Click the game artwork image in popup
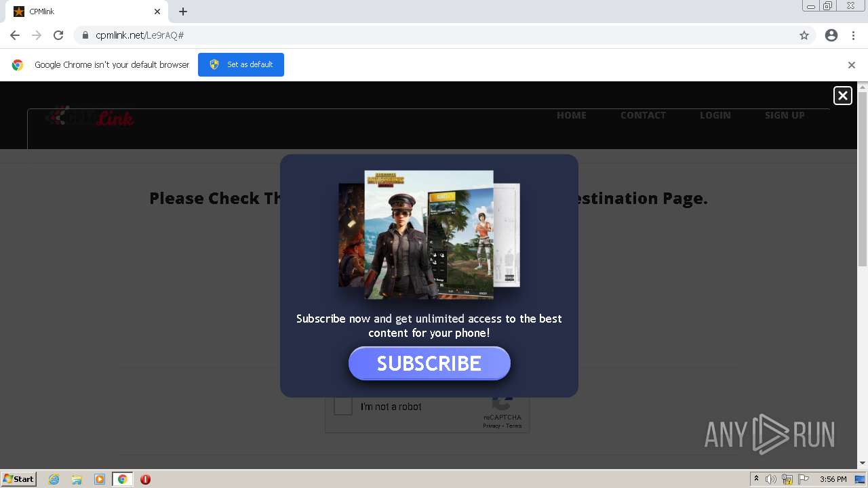This screenshot has width=868, height=488. click(429, 235)
